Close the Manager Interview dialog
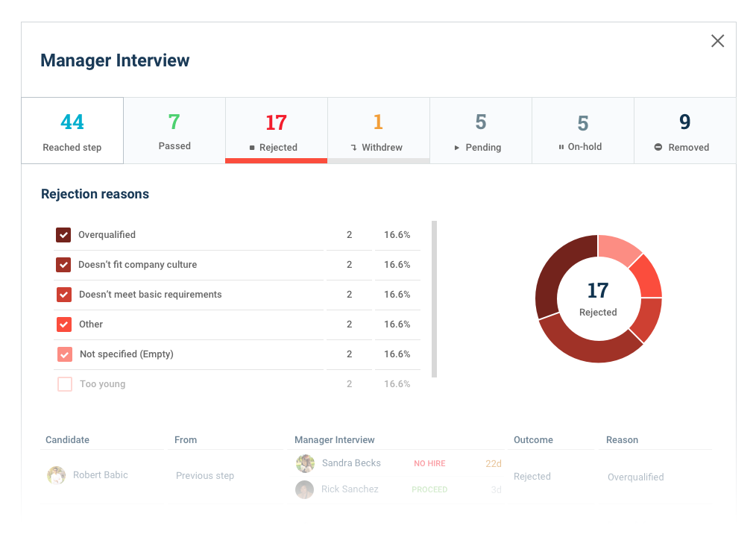Screen dimensions: 756x555 (717, 41)
